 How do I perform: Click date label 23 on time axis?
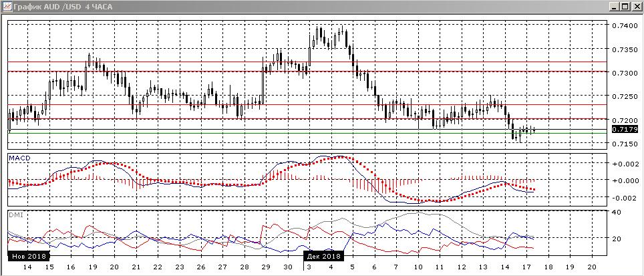click(178, 267)
